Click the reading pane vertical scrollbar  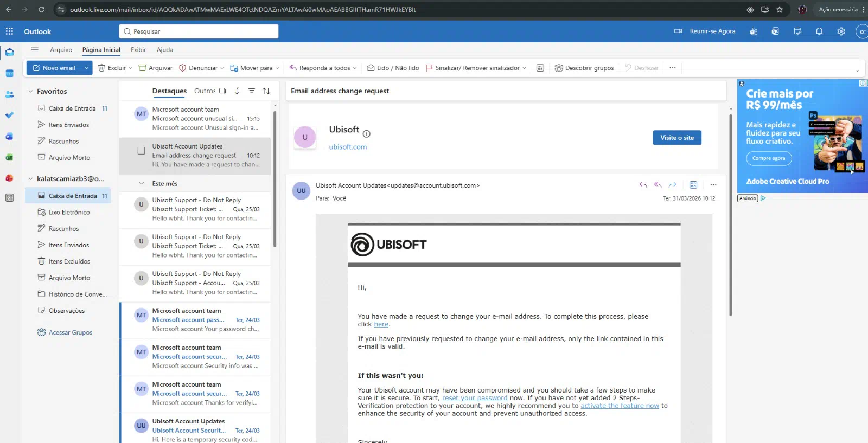pyautogui.click(x=730, y=217)
